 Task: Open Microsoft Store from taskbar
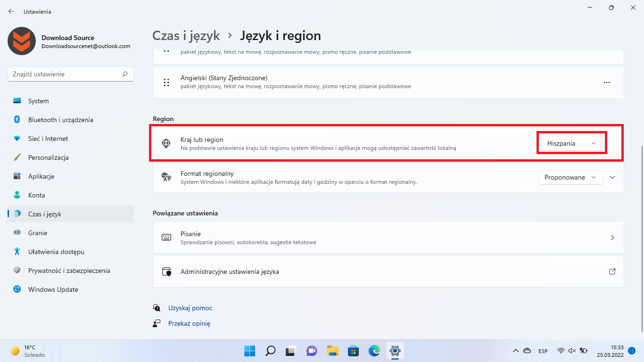coord(354,351)
